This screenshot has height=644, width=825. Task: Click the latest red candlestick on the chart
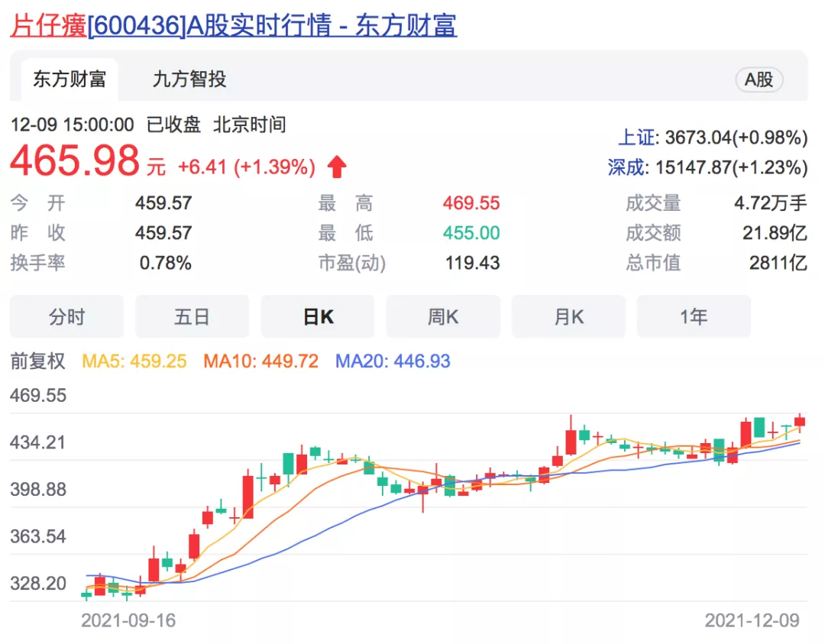[x=799, y=422]
